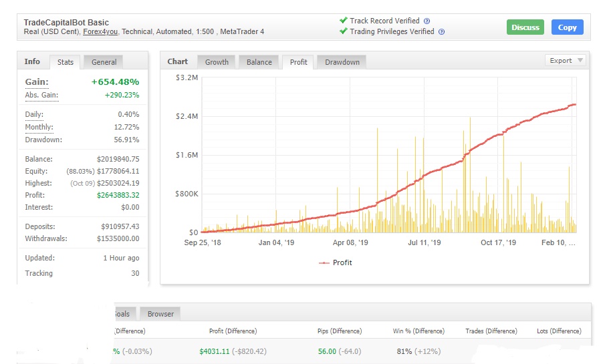Click the Win % (Difference) column header
603x364 pixels.
(x=418, y=331)
